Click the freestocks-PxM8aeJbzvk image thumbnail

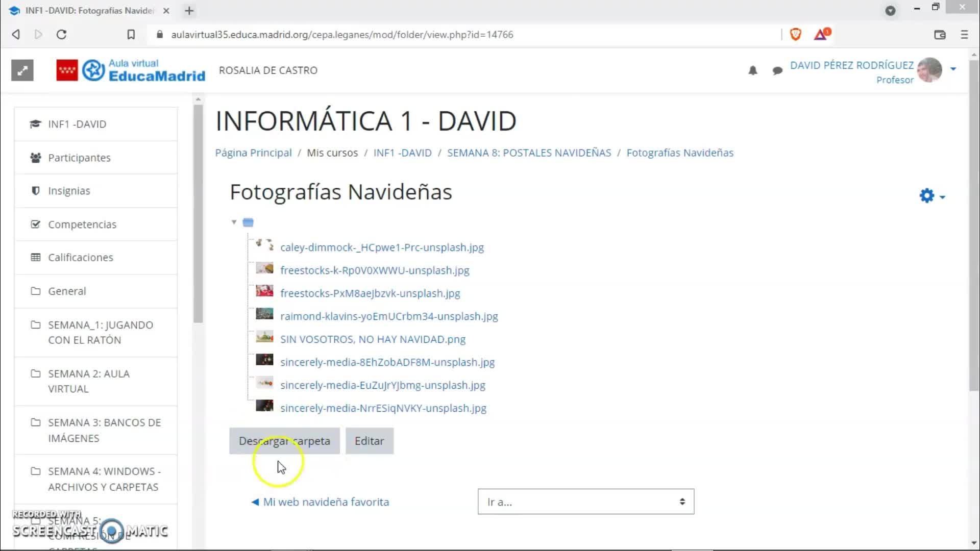(x=264, y=291)
